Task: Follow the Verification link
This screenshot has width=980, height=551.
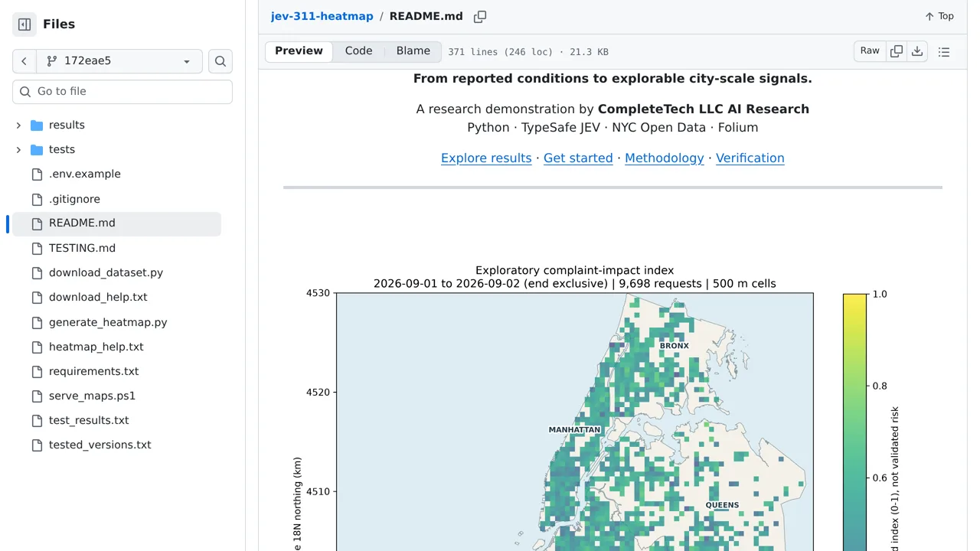Action: click(x=750, y=158)
